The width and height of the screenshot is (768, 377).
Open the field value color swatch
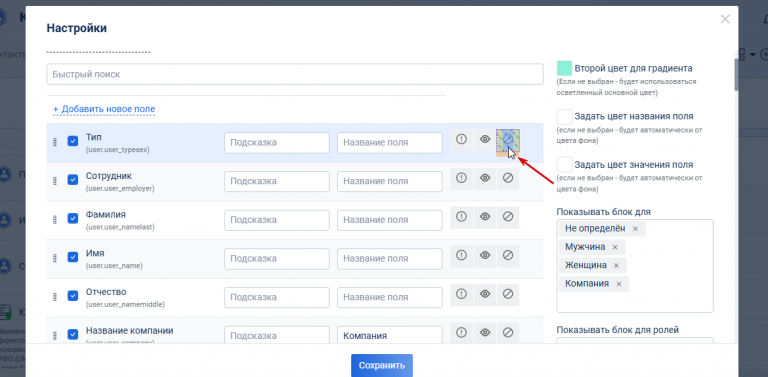[565, 165]
